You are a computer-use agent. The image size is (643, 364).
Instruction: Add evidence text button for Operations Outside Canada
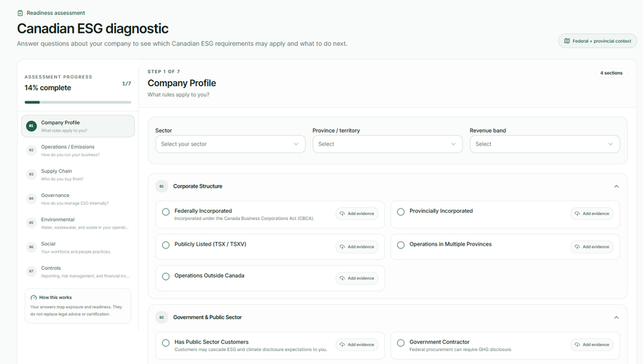coord(357,278)
